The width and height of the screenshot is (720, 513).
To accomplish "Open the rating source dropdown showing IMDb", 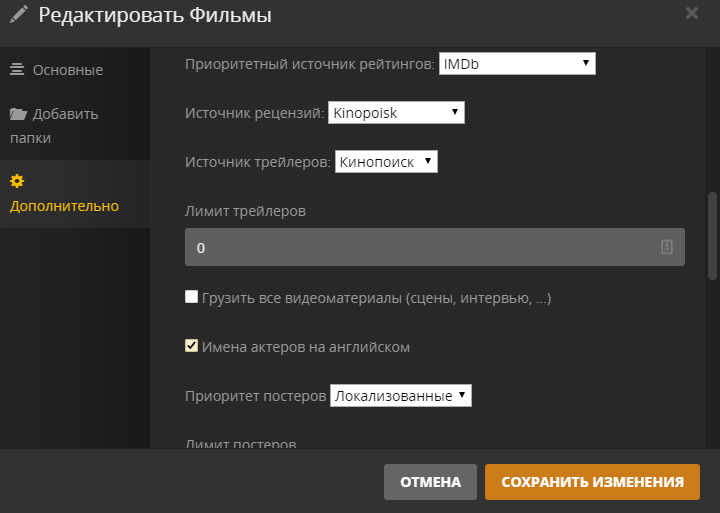I will pos(517,65).
